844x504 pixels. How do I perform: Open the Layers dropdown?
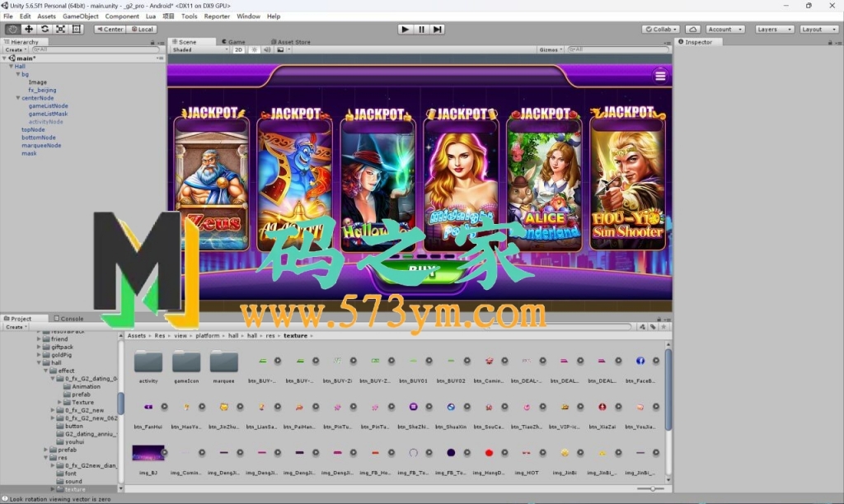coord(774,29)
